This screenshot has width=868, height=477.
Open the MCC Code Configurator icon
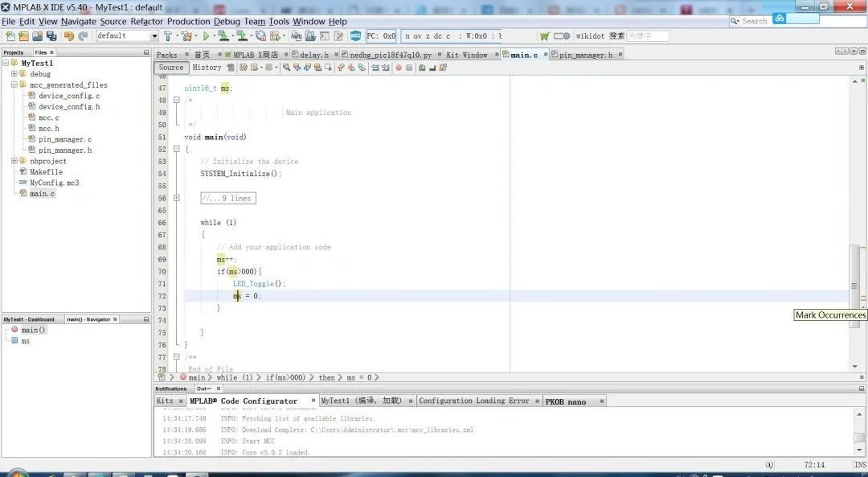[355, 36]
